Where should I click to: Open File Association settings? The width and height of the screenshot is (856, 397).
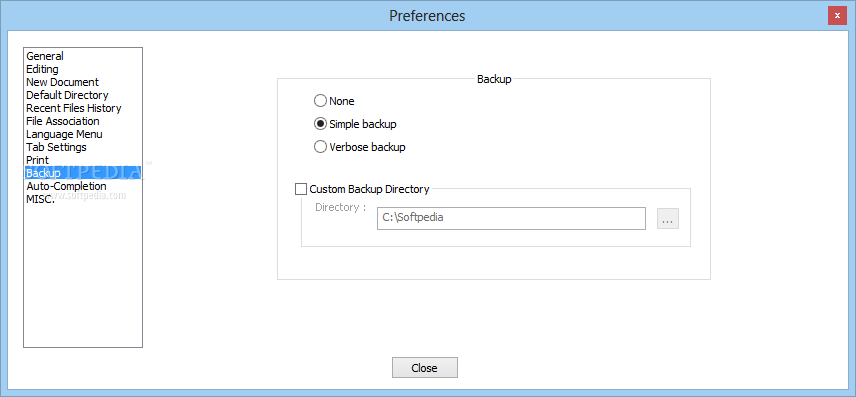[83, 121]
